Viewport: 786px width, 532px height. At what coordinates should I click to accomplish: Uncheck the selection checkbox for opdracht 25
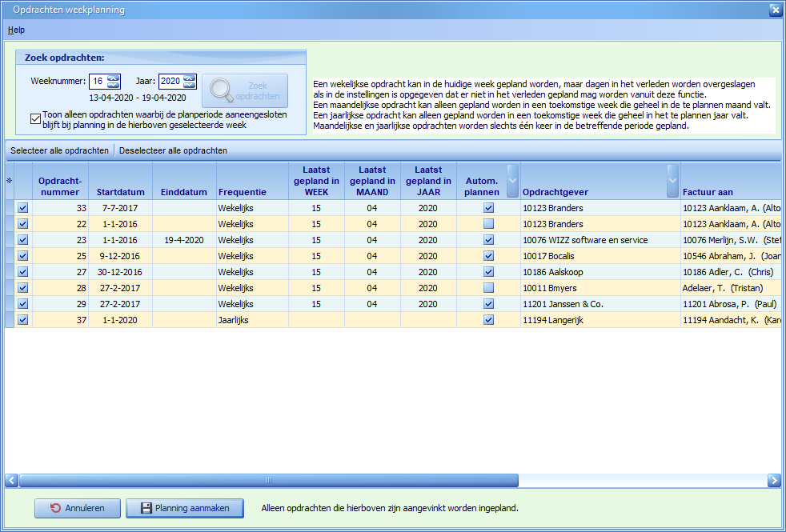tap(23, 256)
